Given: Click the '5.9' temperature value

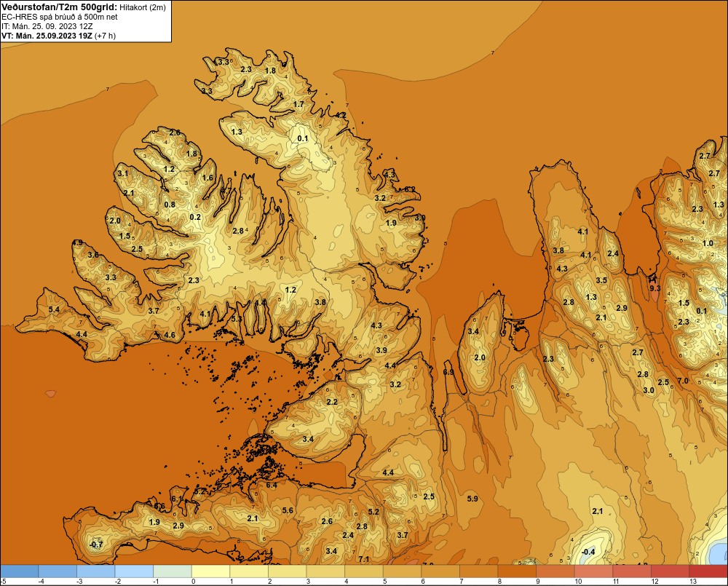Looking at the screenshot, I should pyautogui.click(x=472, y=499).
